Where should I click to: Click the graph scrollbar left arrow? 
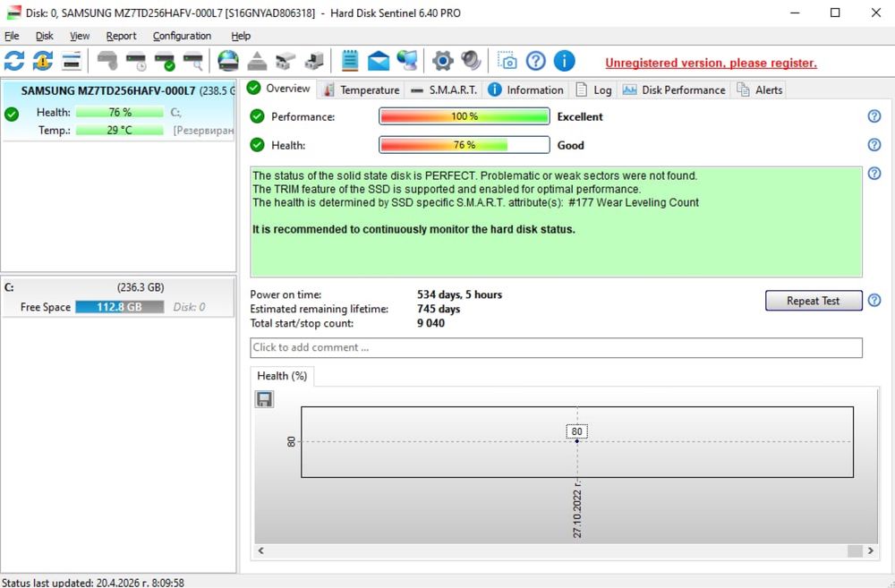point(260,551)
